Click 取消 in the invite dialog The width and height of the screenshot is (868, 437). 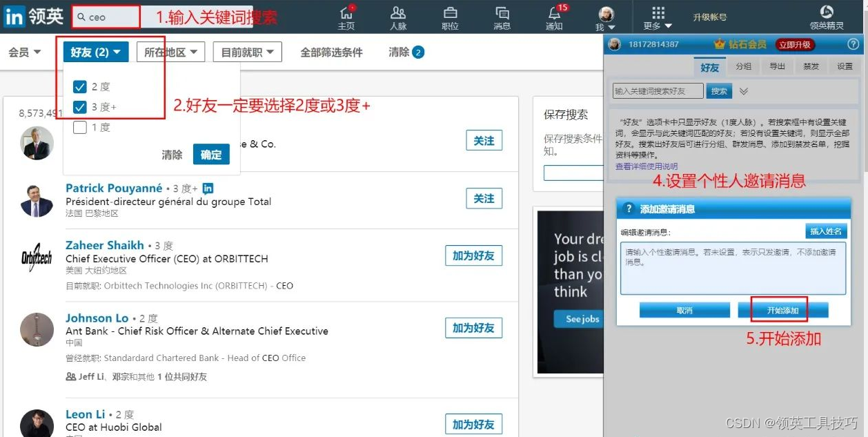684,311
